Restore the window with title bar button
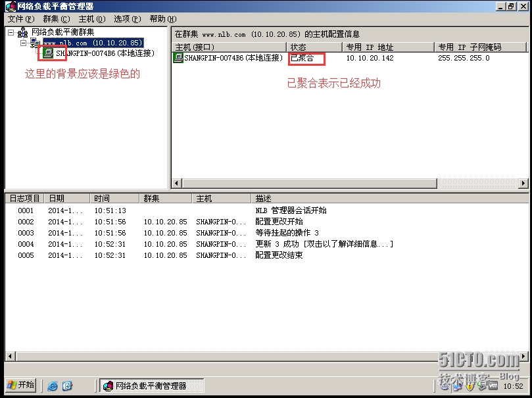 pyautogui.click(x=511, y=6)
